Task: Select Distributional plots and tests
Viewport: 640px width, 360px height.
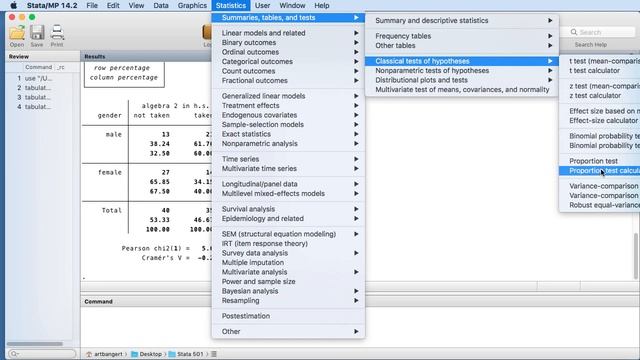Action: (462, 80)
